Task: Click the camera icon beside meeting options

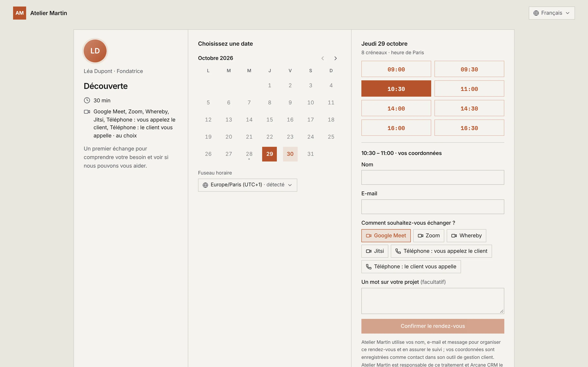Action: click(x=87, y=112)
